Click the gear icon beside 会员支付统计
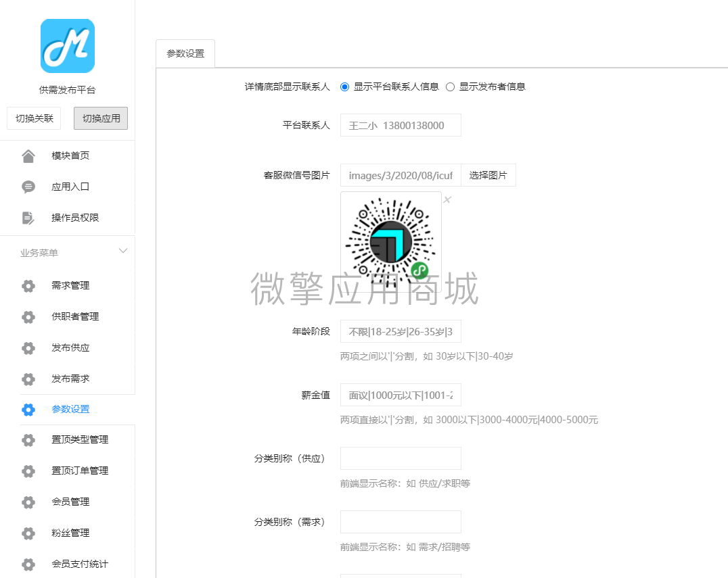 point(28,564)
